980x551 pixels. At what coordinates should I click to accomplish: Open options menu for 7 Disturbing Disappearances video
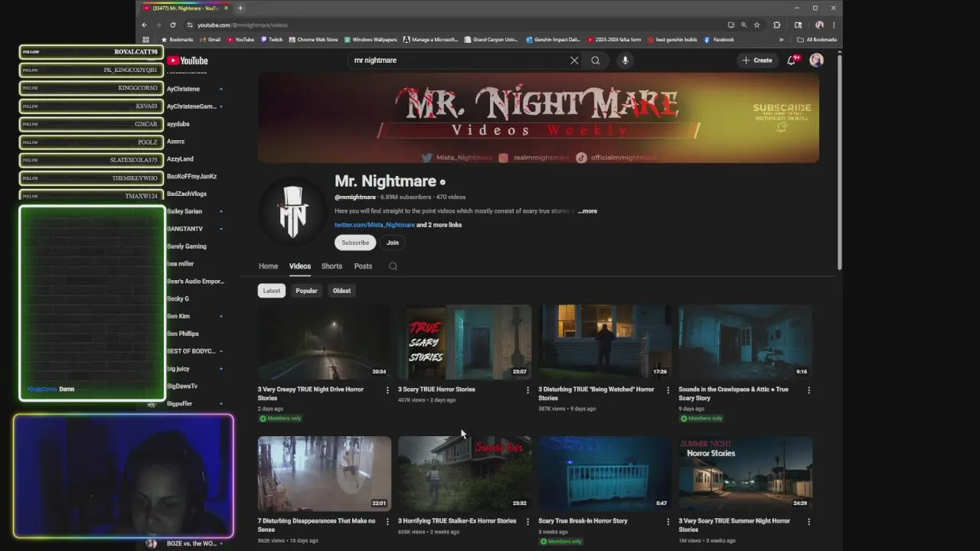coord(387,522)
